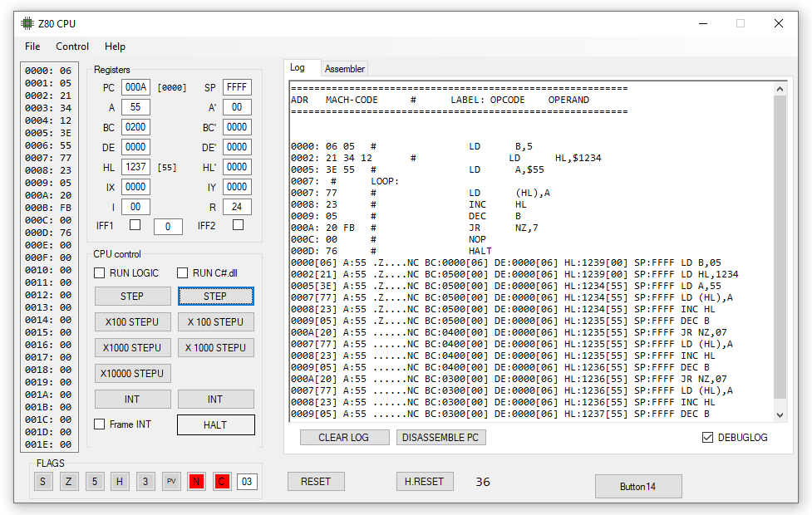Viewport: 812px width, 515px height.
Task: Toggle the PV flag button
Action: click(x=171, y=481)
